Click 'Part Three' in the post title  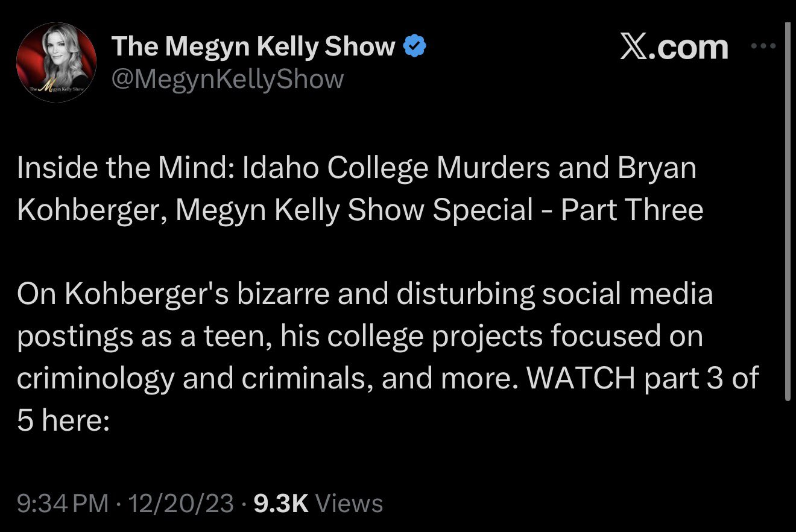(631, 210)
